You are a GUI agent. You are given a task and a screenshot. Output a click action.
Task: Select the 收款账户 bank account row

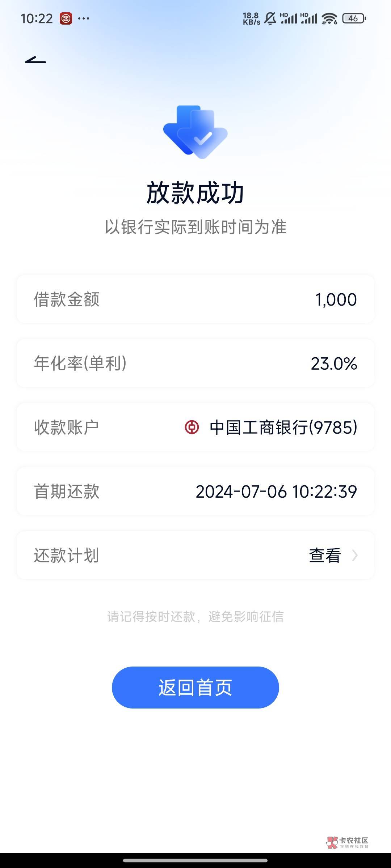tap(195, 427)
